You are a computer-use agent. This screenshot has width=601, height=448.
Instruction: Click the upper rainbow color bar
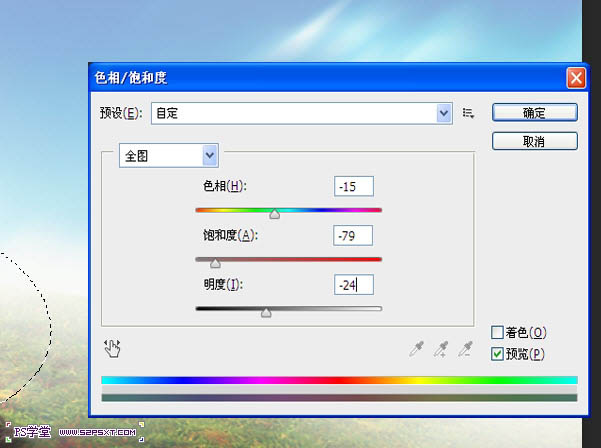[339, 380]
